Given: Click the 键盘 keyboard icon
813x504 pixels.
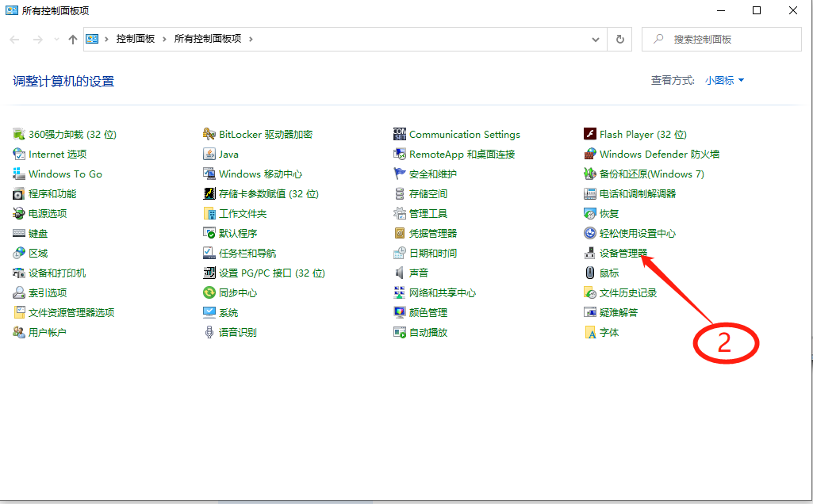Looking at the screenshot, I should (19, 234).
